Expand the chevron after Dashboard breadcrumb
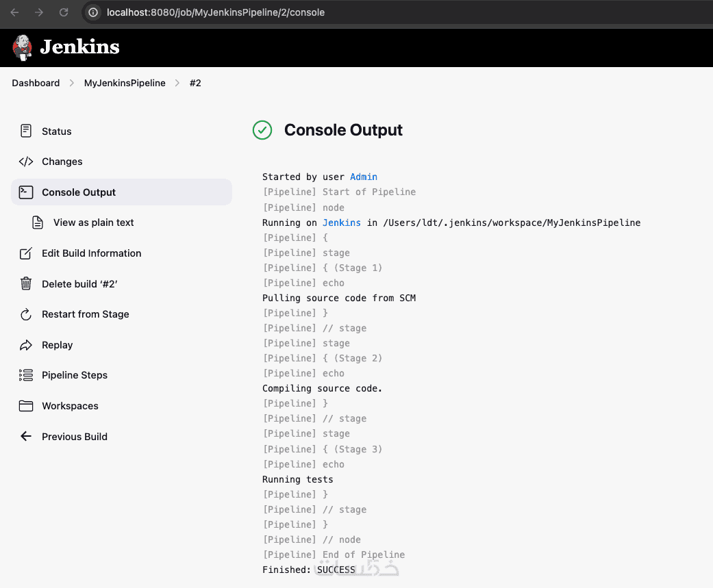Screen dimensions: 713x588 coord(72,83)
